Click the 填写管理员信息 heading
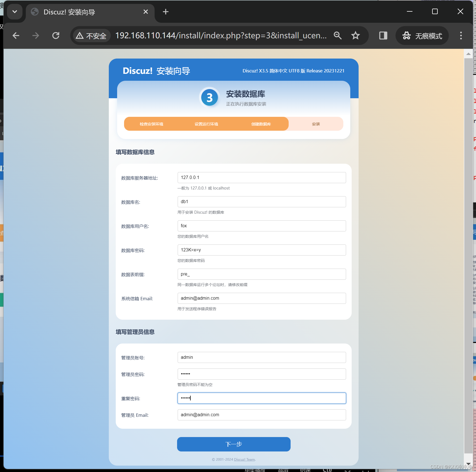 coord(135,332)
